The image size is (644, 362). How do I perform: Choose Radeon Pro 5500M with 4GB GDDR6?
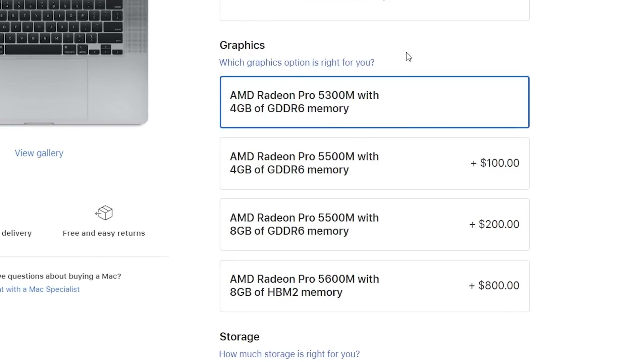coord(374,163)
